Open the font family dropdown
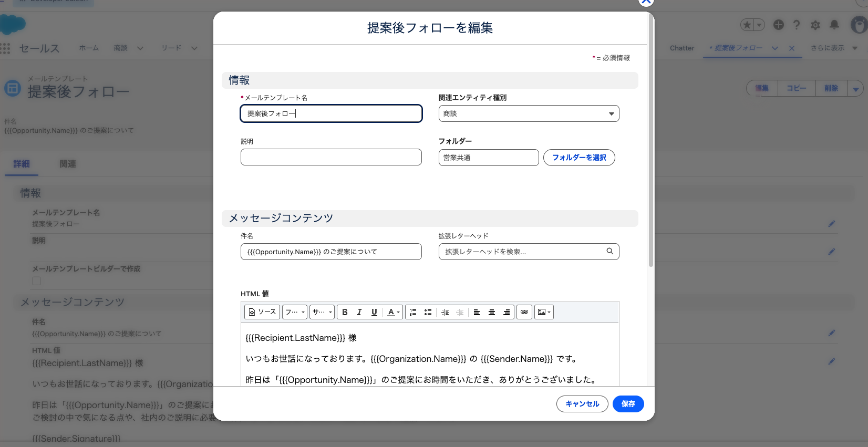Viewport: 868px width, 447px height. point(295,312)
